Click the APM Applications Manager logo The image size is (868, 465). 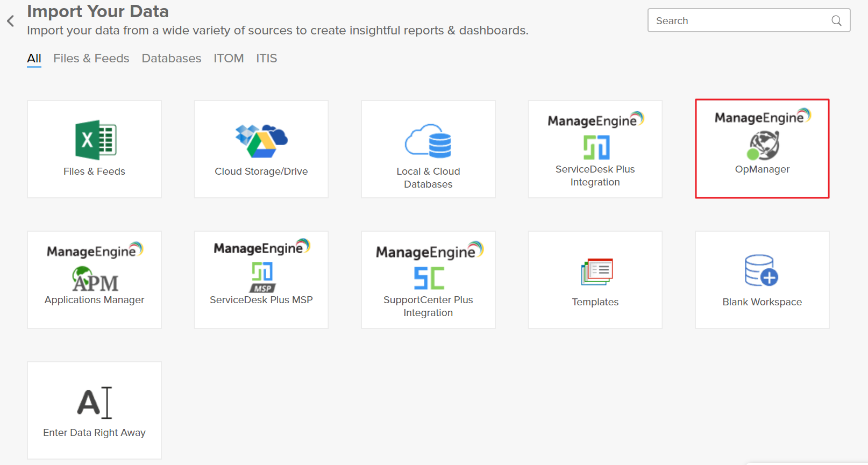click(x=95, y=278)
